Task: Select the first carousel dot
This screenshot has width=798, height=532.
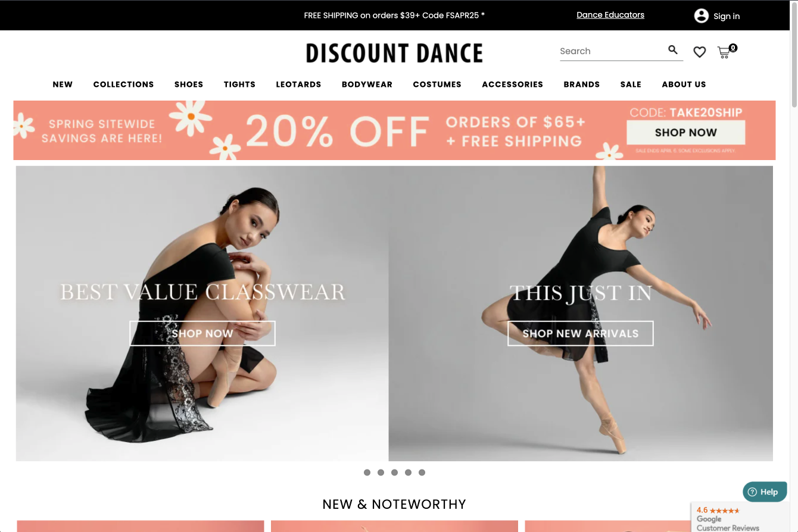Action: (367, 472)
